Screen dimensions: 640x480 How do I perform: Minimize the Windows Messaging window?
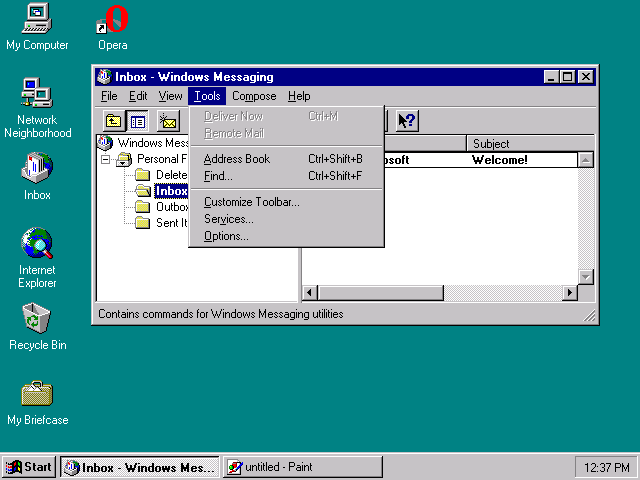click(551, 77)
